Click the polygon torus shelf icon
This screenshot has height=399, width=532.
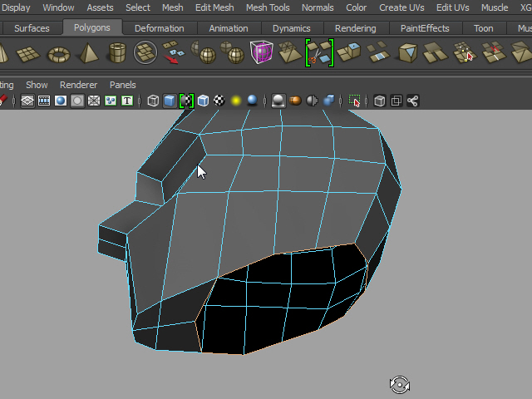click(58, 54)
